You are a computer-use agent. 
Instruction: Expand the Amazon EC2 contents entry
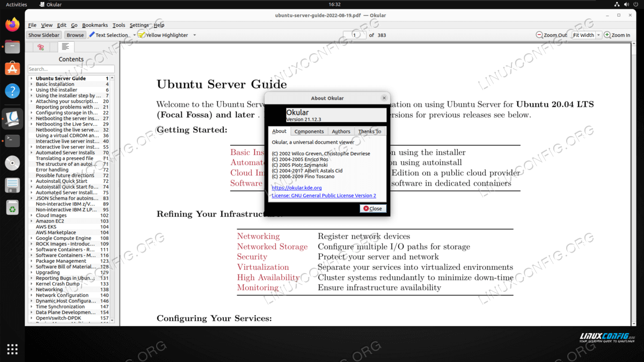[x=32, y=221]
